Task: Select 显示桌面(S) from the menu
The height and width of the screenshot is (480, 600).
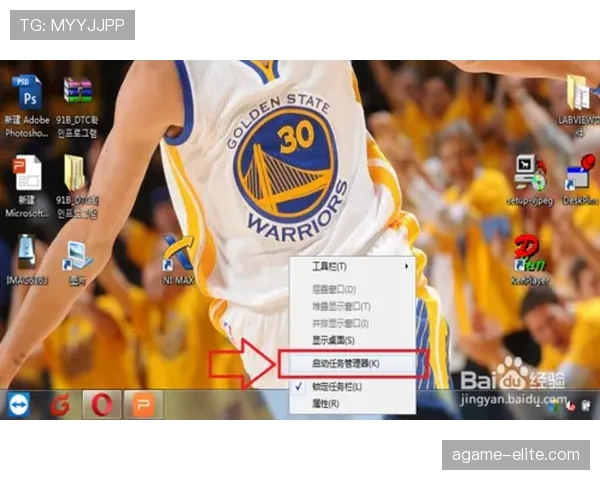Action: (352, 340)
